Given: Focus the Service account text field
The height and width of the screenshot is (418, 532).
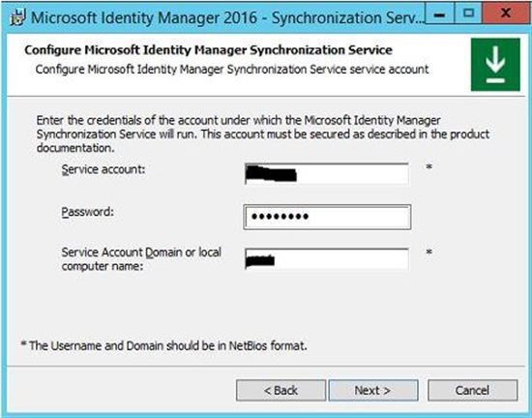Looking at the screenshot, I should coord(326,174).
